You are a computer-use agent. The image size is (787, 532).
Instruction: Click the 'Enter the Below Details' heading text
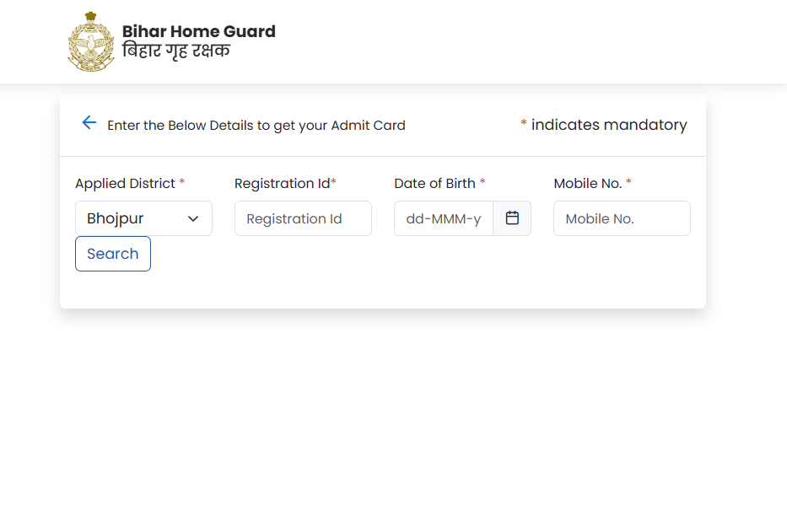click(256, 126)
